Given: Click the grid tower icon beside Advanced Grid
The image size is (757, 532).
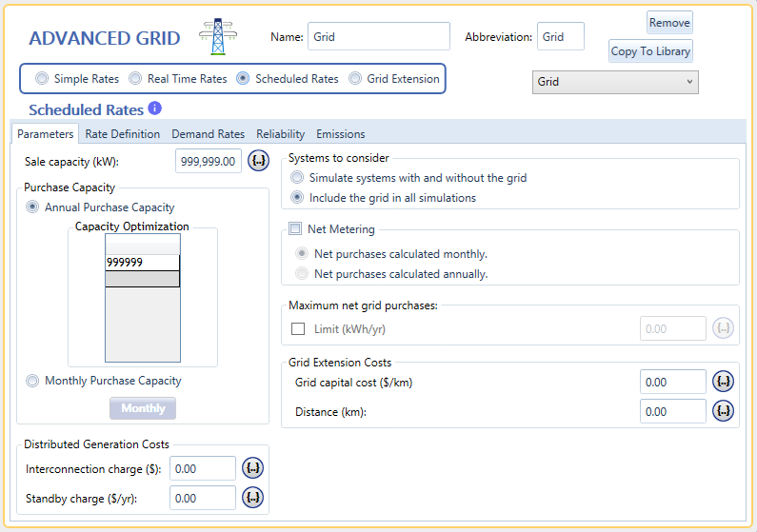Looking at the screenshot, I should 218,37.
